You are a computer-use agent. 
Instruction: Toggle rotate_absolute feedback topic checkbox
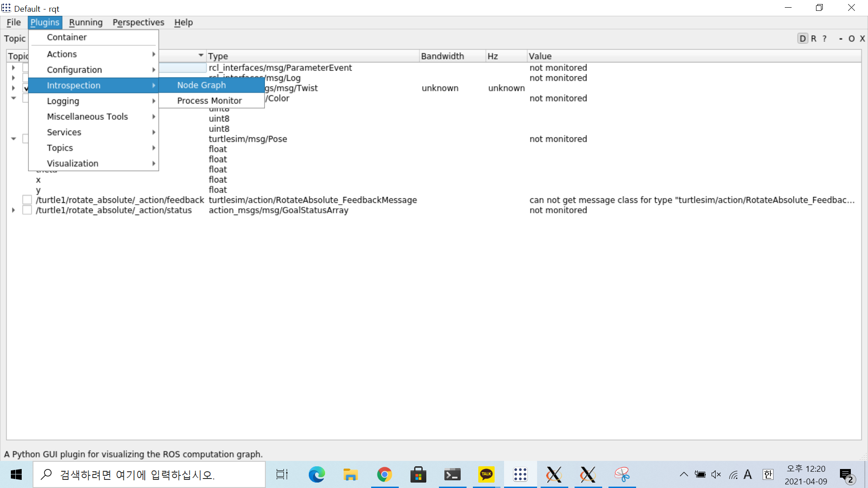(27, 200)
